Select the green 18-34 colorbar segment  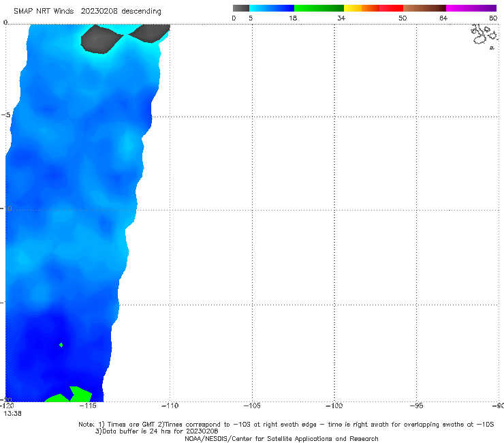tap(319, 8)
